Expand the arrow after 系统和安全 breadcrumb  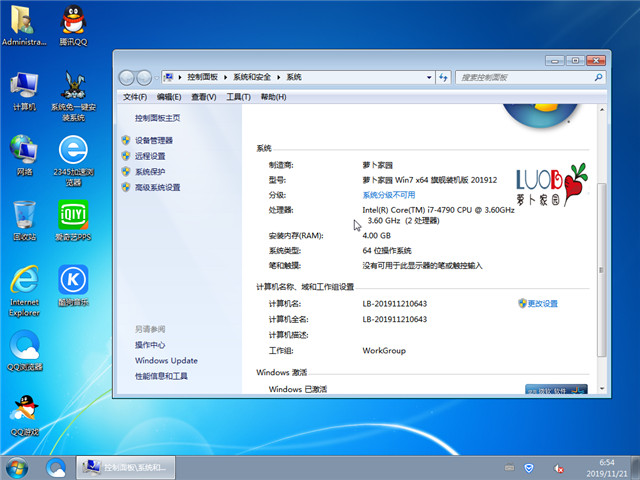[x=279, y=77]
